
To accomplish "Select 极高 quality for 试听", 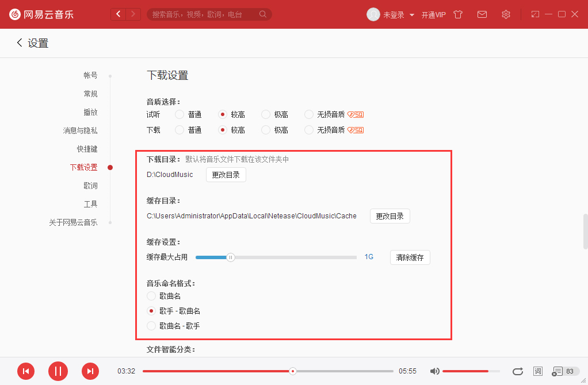I will pyautogui.click(x=265, y=114).
